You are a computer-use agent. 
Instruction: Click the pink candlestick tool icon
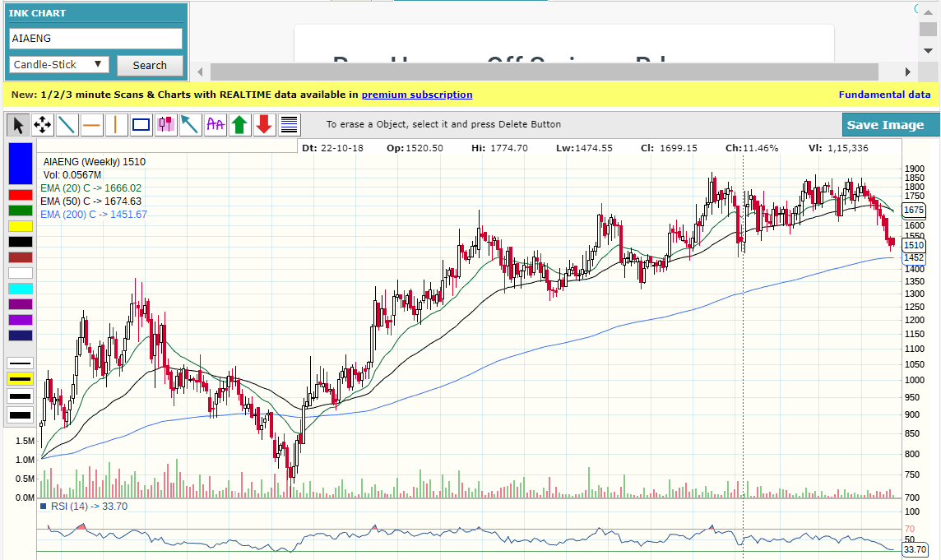click(166, 125)
